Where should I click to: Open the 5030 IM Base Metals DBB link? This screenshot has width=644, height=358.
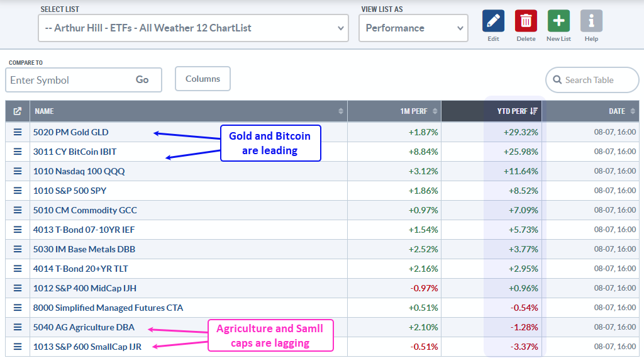click(84, 250)
